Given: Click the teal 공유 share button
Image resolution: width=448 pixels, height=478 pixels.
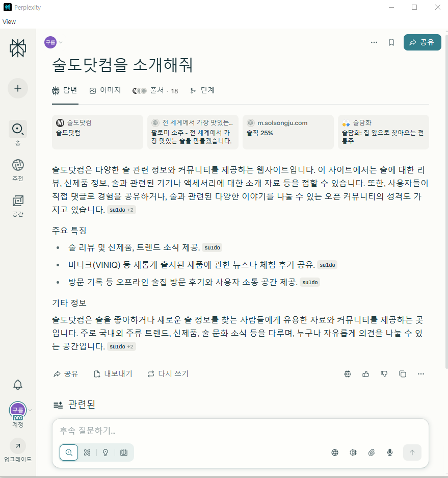Looking at the screenshot, I should (422, 42).
